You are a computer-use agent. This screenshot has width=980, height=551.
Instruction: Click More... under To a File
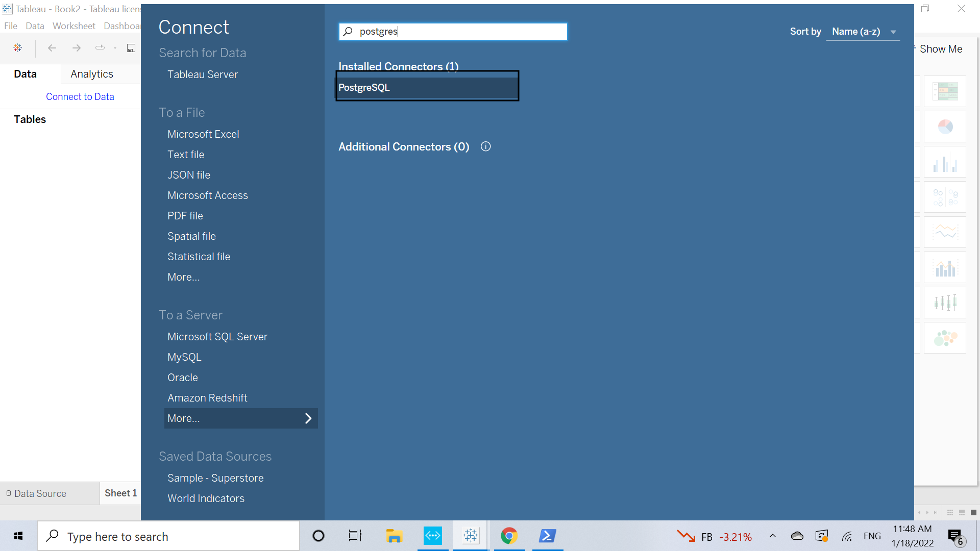click(x=184, y=277)
